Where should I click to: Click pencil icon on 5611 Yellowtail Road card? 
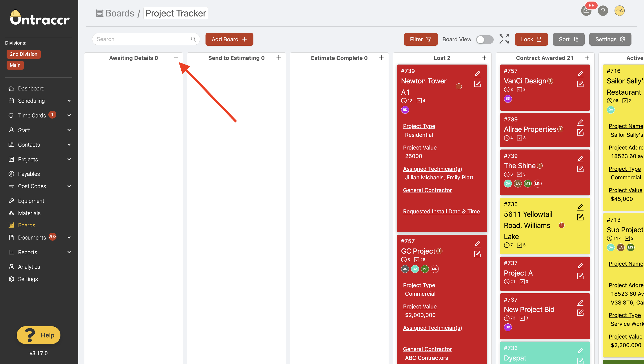580,207
